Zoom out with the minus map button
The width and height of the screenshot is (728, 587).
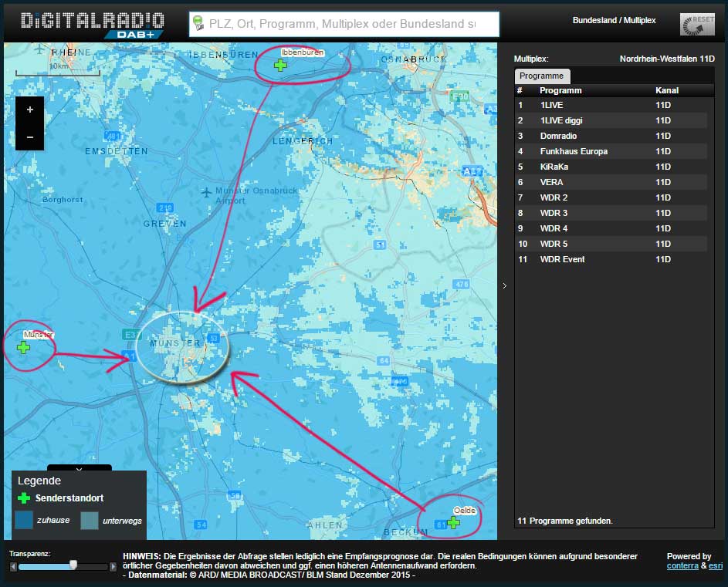click(x=30, y=137)
